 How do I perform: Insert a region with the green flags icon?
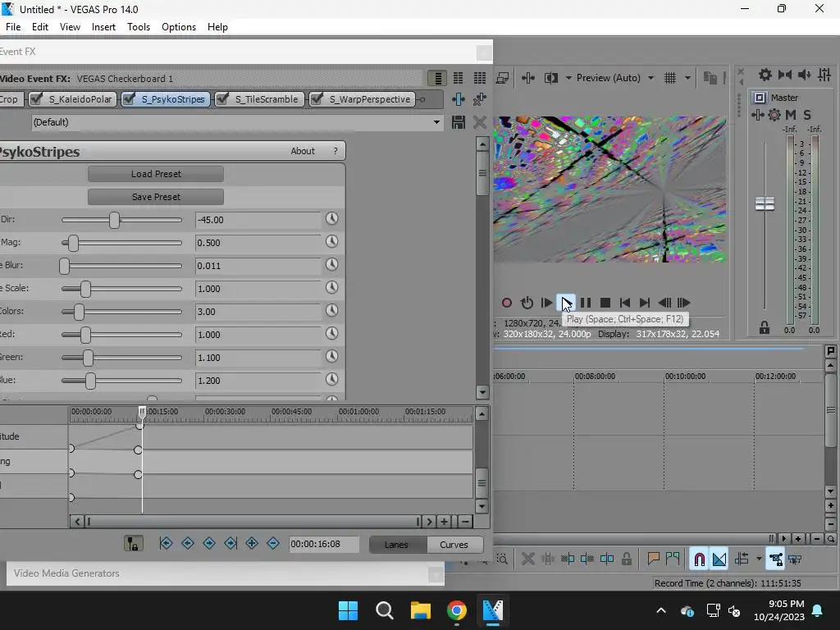point(673,559)
